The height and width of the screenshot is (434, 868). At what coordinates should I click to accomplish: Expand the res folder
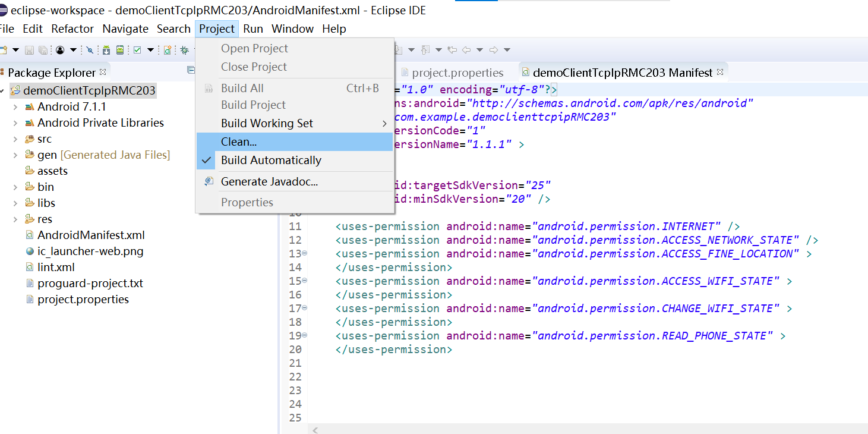tap(15, 219)
